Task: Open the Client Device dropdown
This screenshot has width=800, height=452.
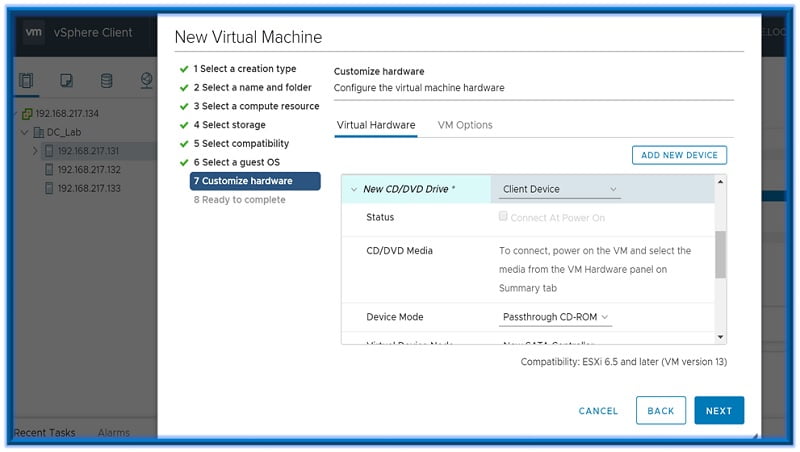Action: (x=559, y=189)
